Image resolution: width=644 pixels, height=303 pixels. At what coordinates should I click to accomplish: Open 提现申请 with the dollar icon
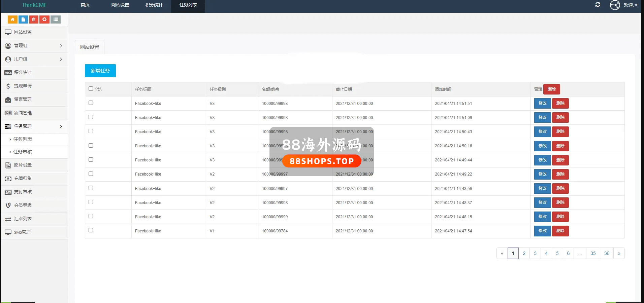pyautogui.click(x=23, y=86)
